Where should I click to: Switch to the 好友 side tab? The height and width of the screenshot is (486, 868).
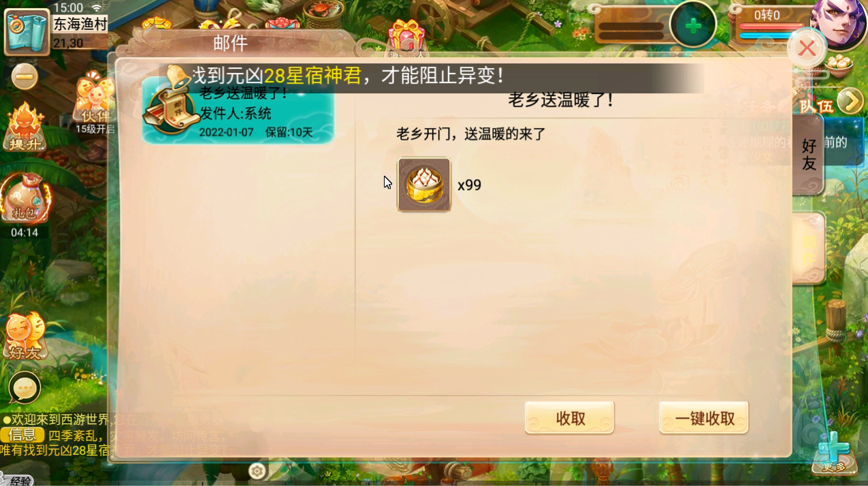click(808, 155)
